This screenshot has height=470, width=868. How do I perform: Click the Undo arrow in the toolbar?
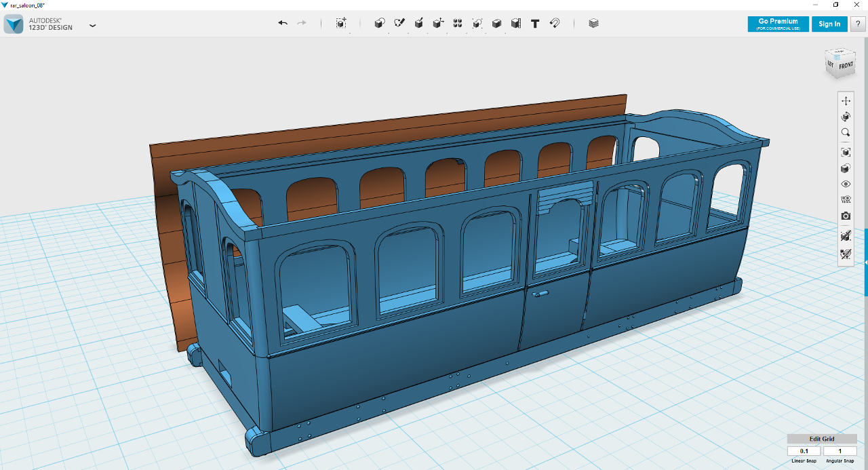pyautogui.click(x=283, y=23)
